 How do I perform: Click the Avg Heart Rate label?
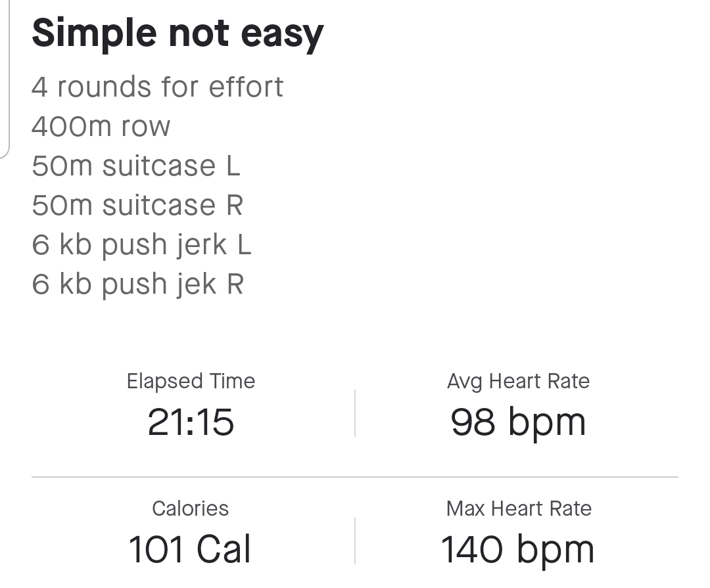coord(519,381)
